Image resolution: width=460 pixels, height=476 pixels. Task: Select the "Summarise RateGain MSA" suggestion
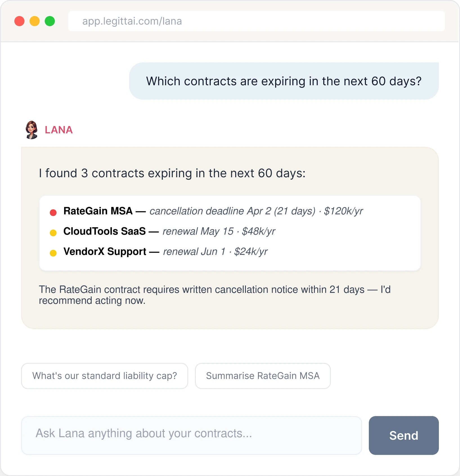pos(262,376)
